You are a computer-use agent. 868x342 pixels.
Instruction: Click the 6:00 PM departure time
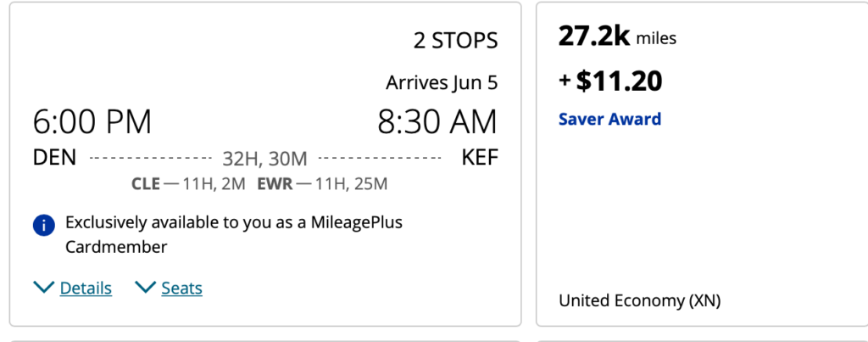coord(92,122)
